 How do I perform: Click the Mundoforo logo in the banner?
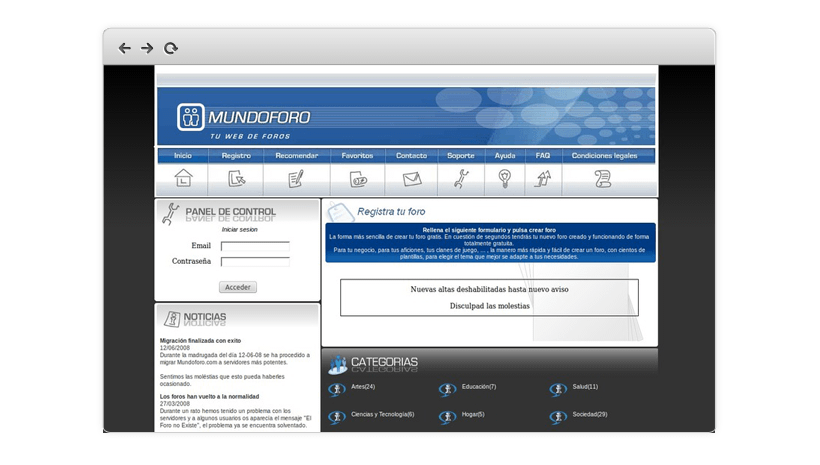coord(245,119)
